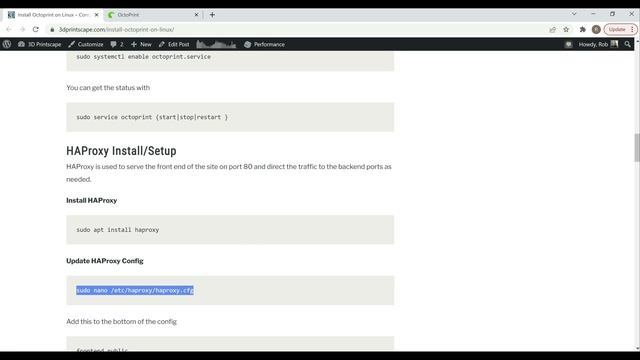Open the New content menu
640x360 pixels.
(141, 44)
